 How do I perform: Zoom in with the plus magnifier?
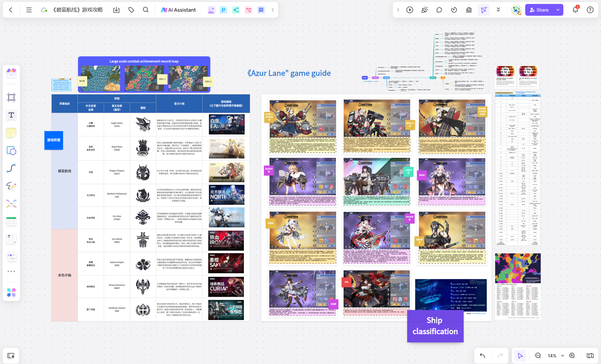click(572, 356)
